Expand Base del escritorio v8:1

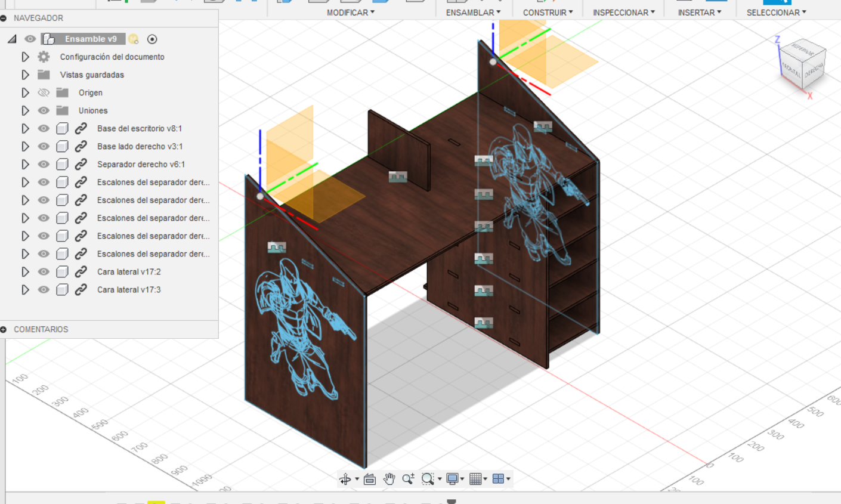(25, 128)
